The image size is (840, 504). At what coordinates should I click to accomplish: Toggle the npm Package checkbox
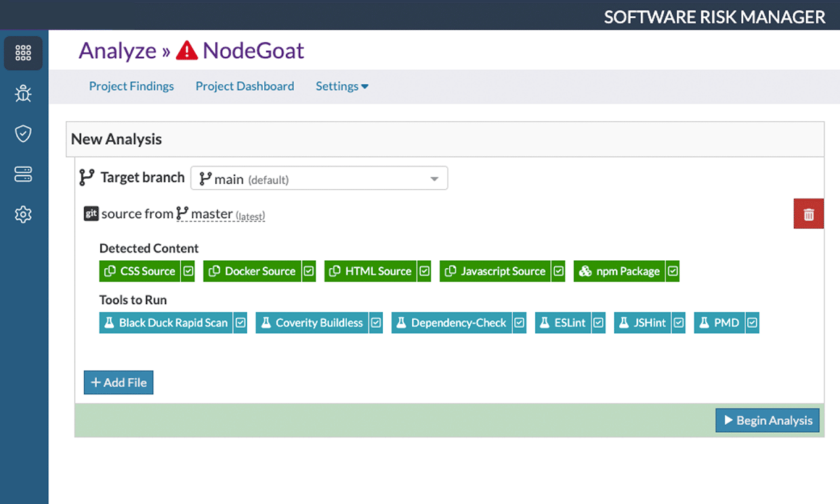[x=672, y=271]
